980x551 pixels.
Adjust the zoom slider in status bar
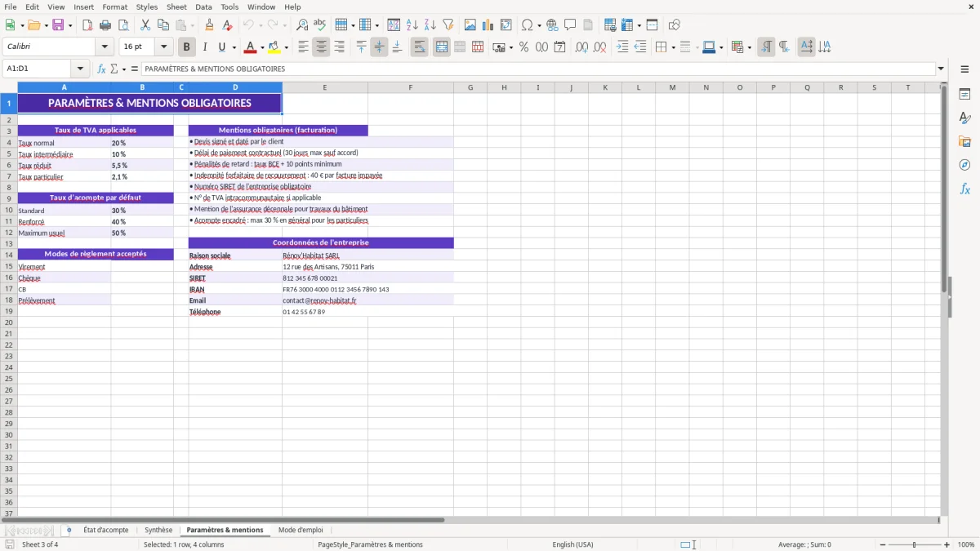pos(914,544)
